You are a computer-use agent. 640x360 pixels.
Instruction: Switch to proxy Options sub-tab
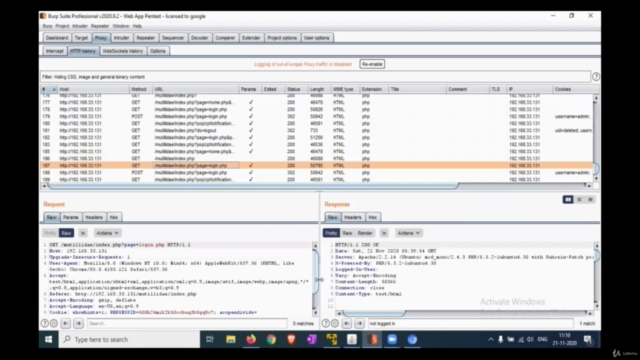point(158,51)
